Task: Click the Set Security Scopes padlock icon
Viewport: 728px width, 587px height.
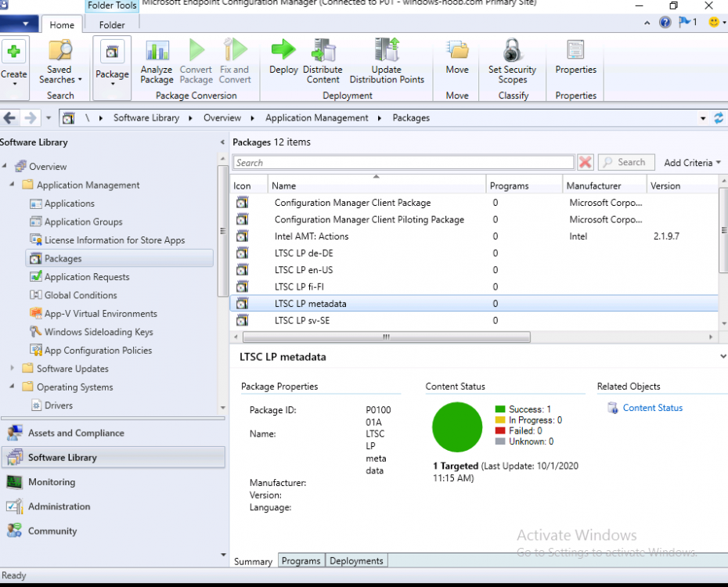Action: click(512, 50)
